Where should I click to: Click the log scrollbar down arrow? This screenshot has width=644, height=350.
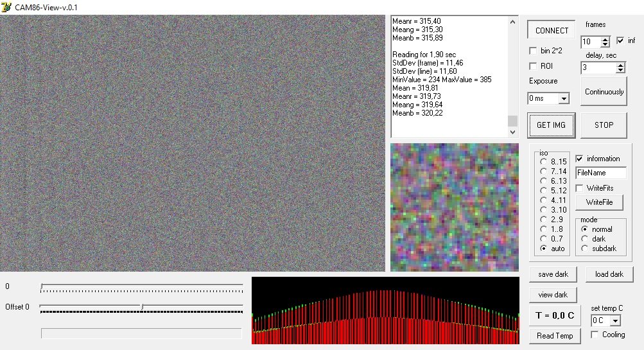(512, 132)
